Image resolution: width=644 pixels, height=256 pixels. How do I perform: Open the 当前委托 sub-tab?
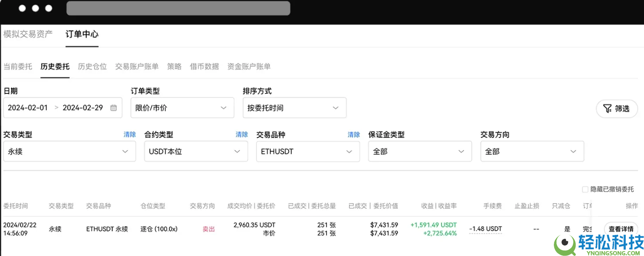pos(18,67)
